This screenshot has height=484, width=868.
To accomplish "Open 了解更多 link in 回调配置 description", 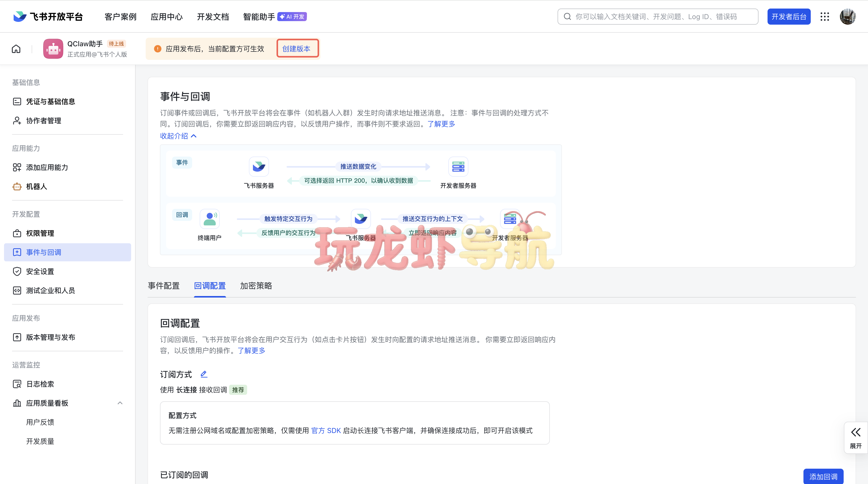I will pyautogui.click(x=251, y=351).
